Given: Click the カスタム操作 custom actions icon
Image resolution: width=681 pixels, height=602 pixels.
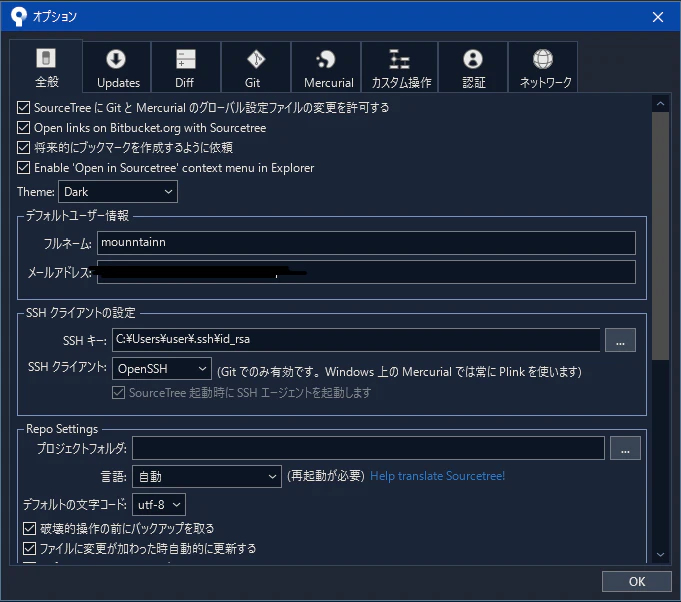Looking at the screenshot, I should (400, 59).
